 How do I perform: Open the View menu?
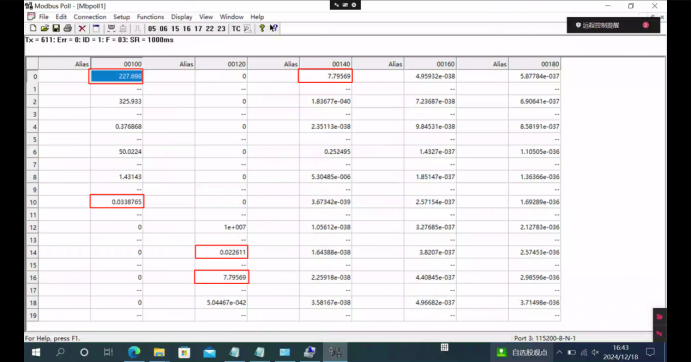(x=206, y=17)
